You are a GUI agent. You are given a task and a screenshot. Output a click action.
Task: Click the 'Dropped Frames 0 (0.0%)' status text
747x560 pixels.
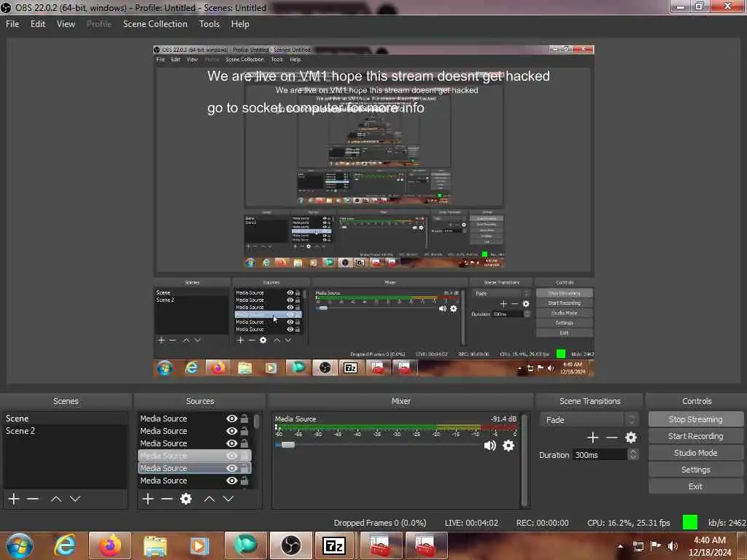(x=379, y=523)
